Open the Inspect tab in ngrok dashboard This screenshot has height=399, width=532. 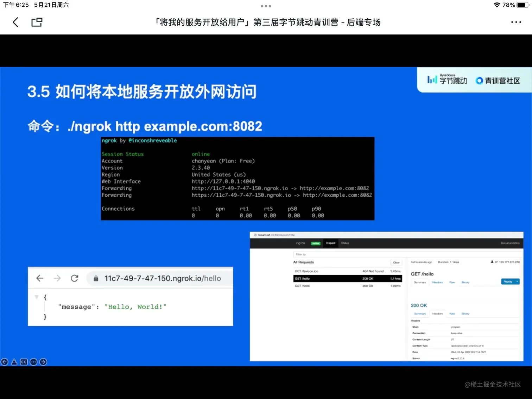point(330,243)
